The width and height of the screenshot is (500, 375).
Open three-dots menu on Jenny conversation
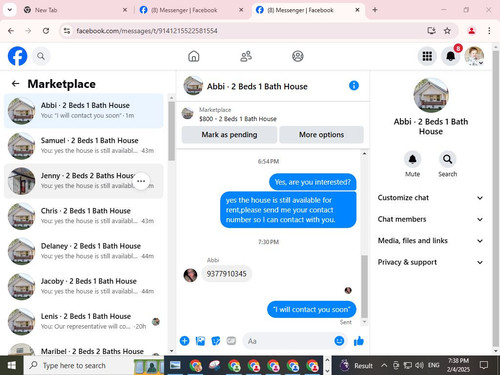[141, 181]
